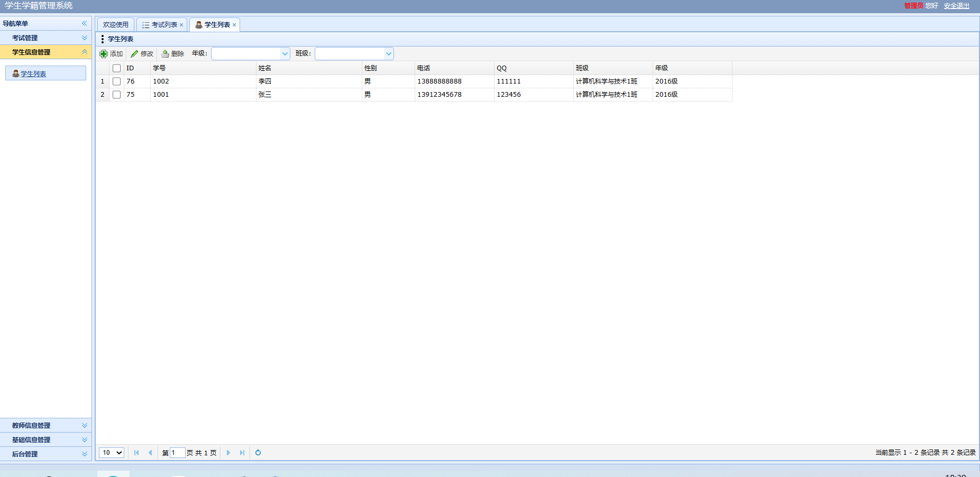Open page size selector showing 10

[112, 453]
